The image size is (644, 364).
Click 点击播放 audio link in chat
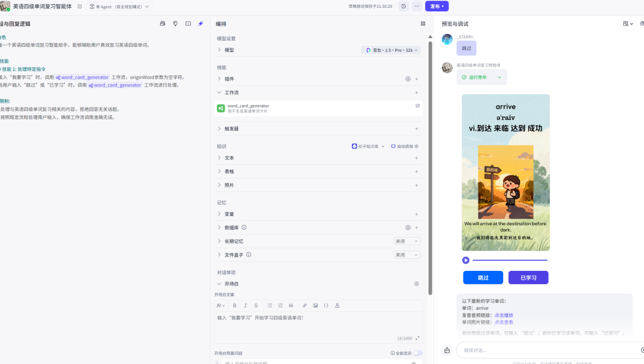[x=503, y=314]
